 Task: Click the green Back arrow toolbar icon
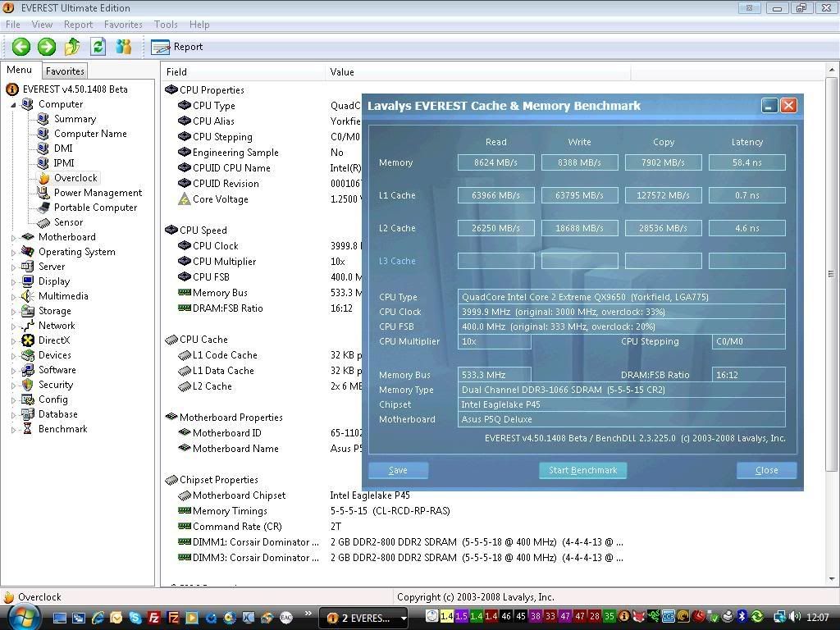[x=21, y=47]
